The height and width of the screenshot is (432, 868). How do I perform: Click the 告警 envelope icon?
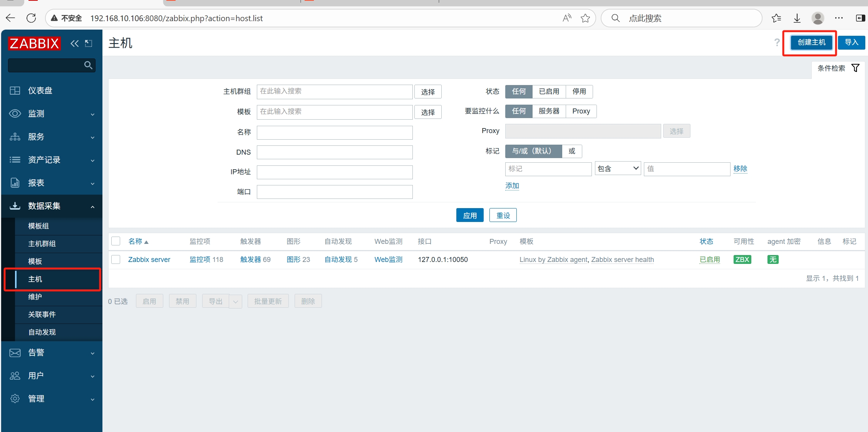click(15, 353)
